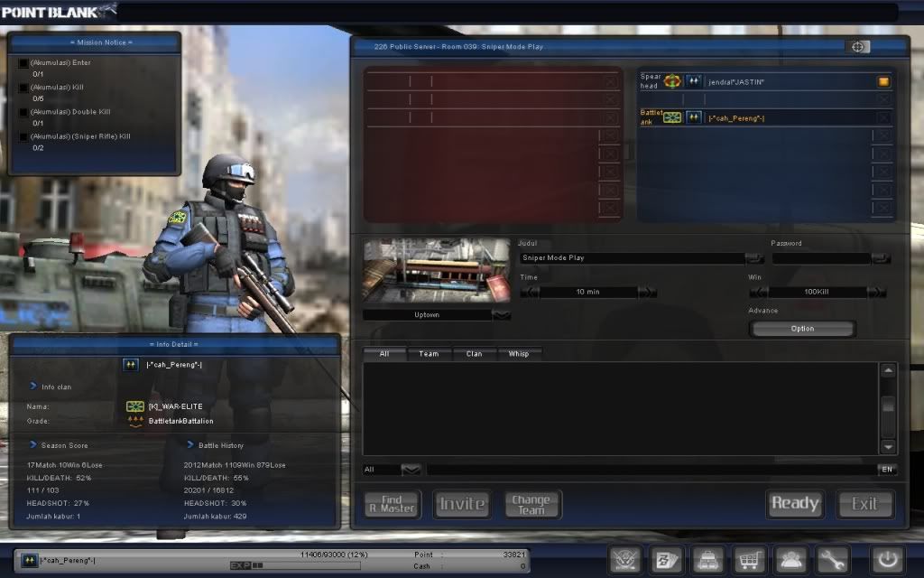Click the Change Team button
The height and width of the screenshot is (578, 924).
[x=532, y=504]
